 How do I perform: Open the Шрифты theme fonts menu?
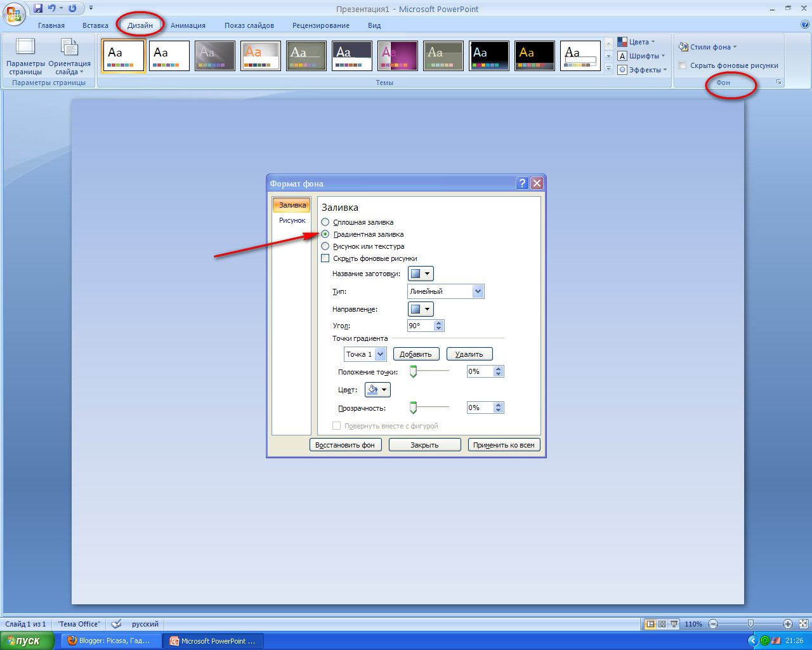tap(641, 56)
